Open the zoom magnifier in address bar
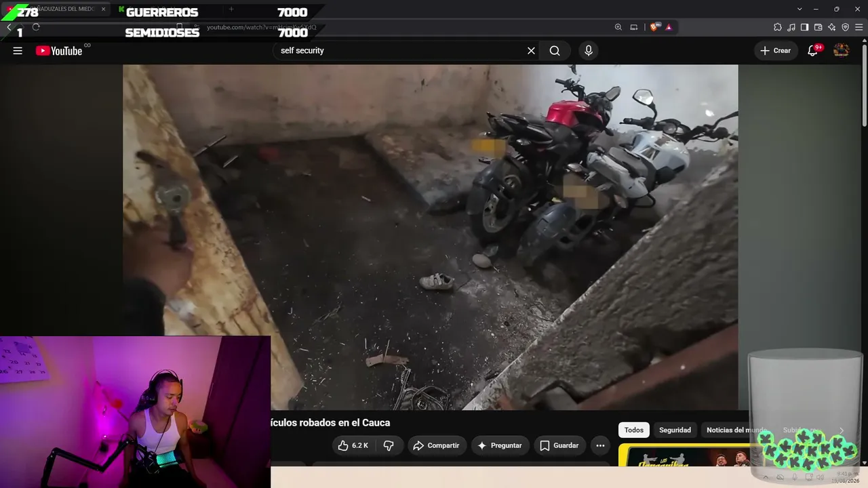Screen dimensions: 868x488 click(618, 27)
